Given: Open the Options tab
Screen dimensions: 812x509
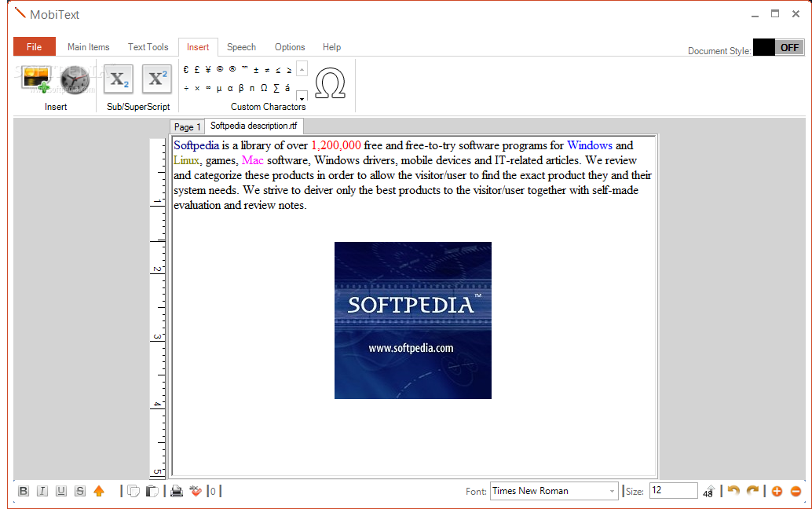Looking at the screenshot, I should pyautogui.click(x=290, y=47).
